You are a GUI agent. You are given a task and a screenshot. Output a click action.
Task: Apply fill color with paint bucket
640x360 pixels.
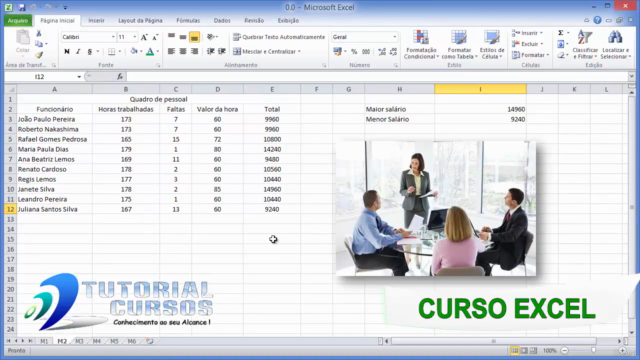click(133, 51)
